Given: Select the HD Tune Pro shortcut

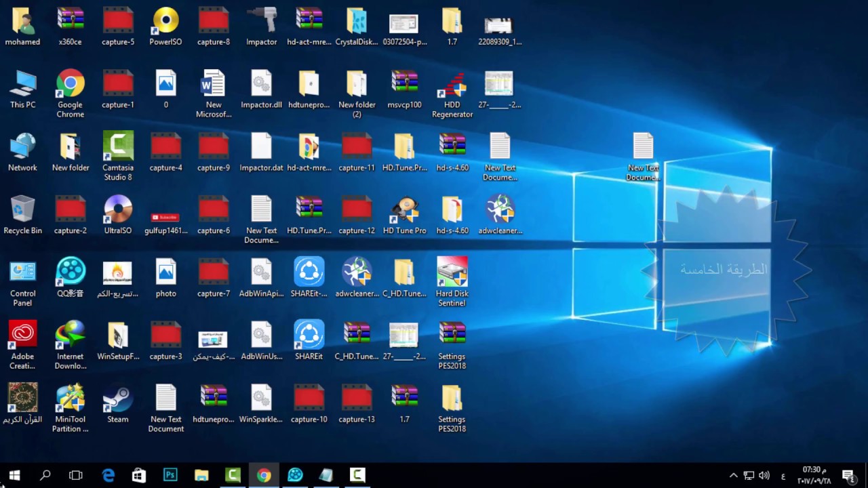Looking at the screenshot, I should (405, 215).
